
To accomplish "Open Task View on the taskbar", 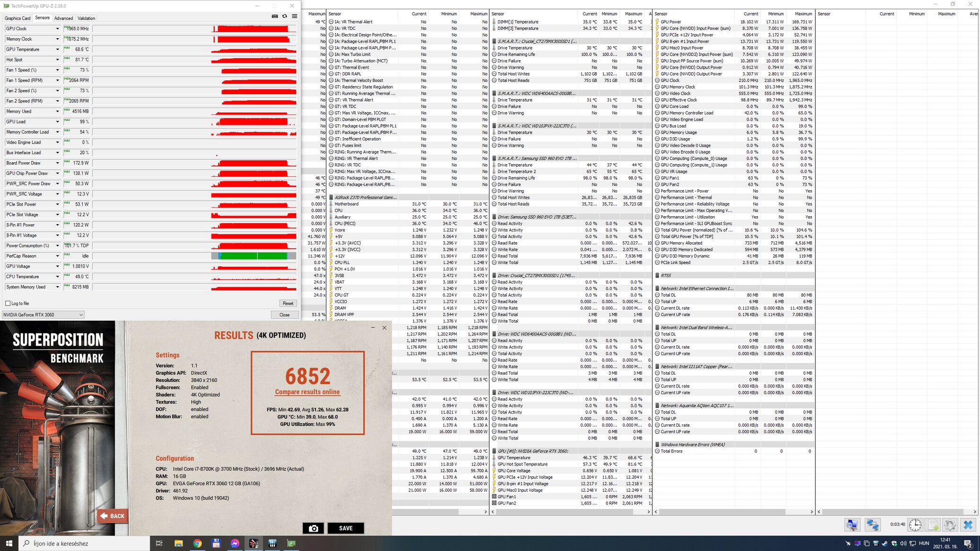I will (x=159, y=543).
